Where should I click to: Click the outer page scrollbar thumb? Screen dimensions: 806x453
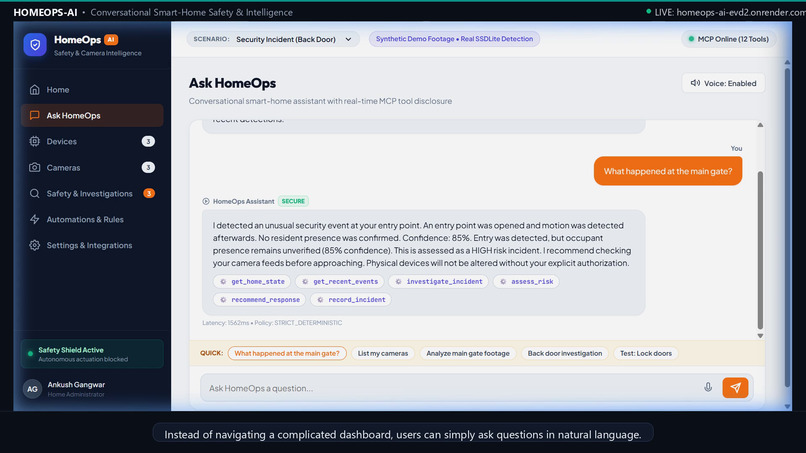tap(787, 227)
